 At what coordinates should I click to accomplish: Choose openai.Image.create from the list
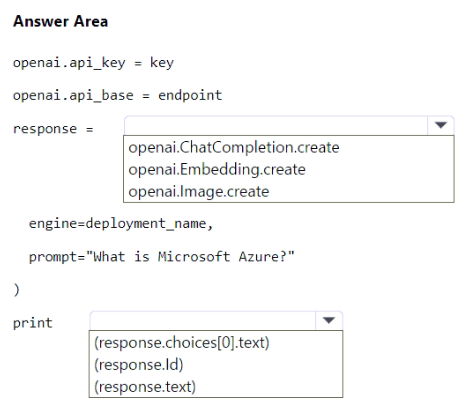point(199,191)
